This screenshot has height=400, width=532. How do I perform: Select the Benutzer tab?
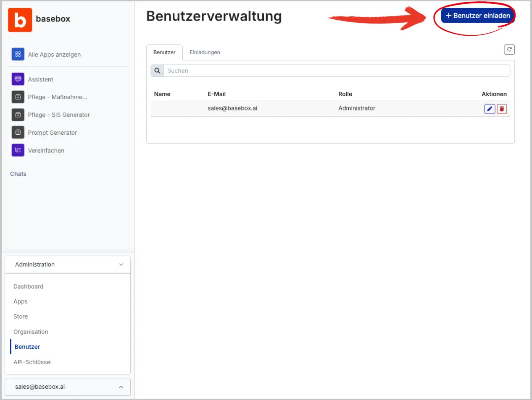point(164,52)
